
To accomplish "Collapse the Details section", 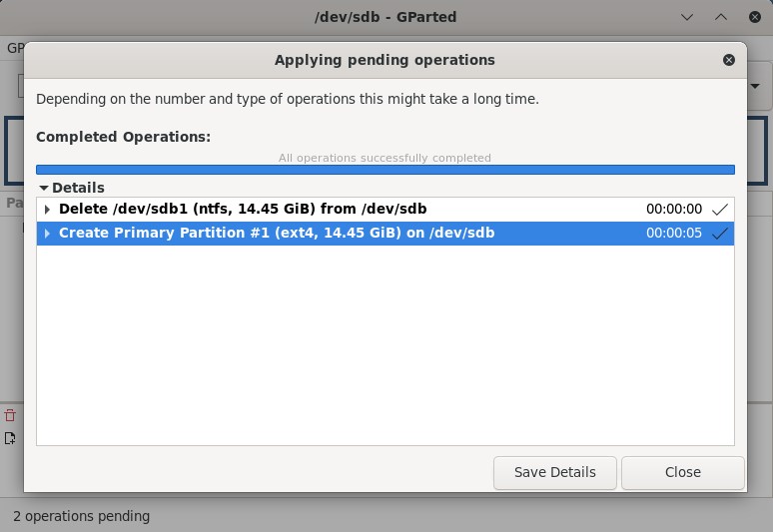I will 44,188.
